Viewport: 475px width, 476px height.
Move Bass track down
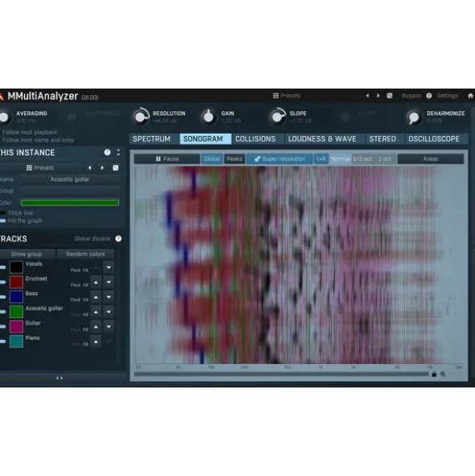click(x=109, y=297)
